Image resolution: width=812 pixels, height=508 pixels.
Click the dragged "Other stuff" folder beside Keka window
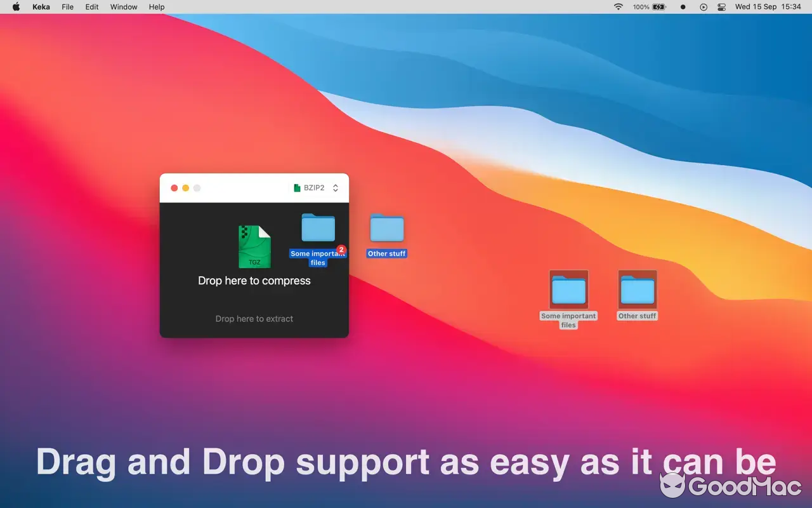387,228
